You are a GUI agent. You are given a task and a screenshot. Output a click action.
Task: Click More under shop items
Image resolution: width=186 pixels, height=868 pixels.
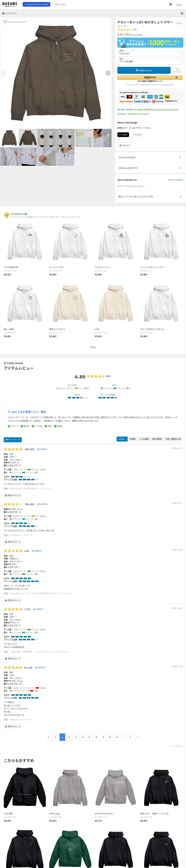(93, 347)
